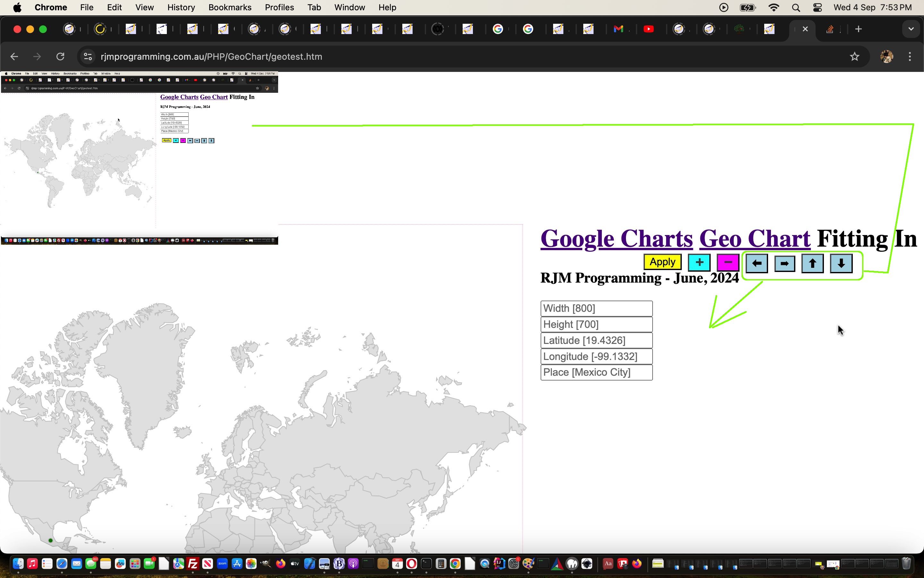Click the battery status icon
Image resolution: width=924 pixels, height=578 pixels.
(x=748, y=8)
